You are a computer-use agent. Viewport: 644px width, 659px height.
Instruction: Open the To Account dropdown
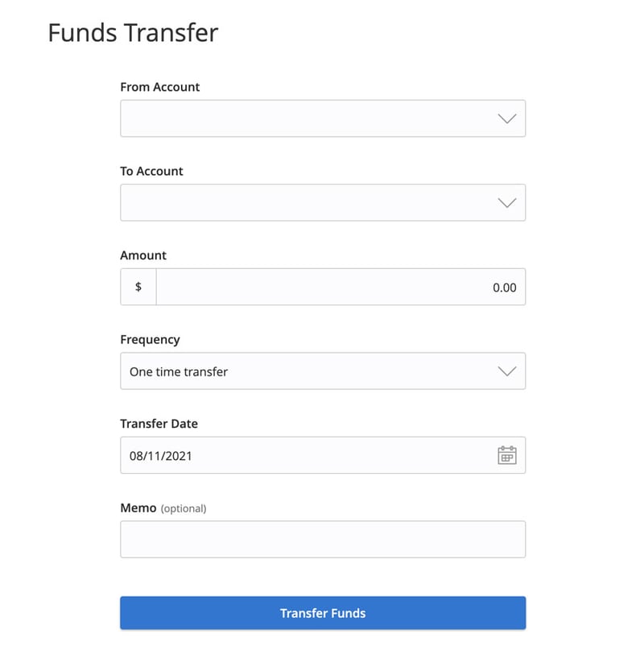(322, 202)
